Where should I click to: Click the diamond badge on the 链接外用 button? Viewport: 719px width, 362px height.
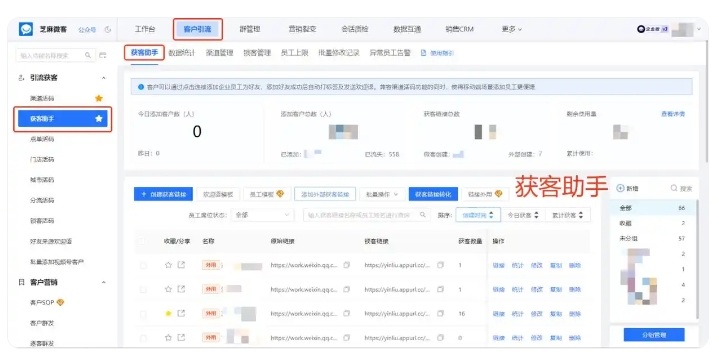point(498,194)
